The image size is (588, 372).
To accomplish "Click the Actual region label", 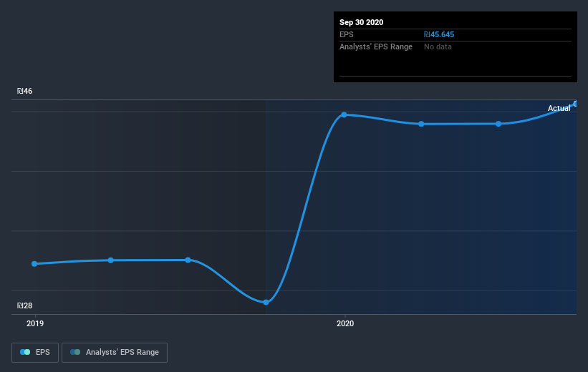I will tap(559, 108).
